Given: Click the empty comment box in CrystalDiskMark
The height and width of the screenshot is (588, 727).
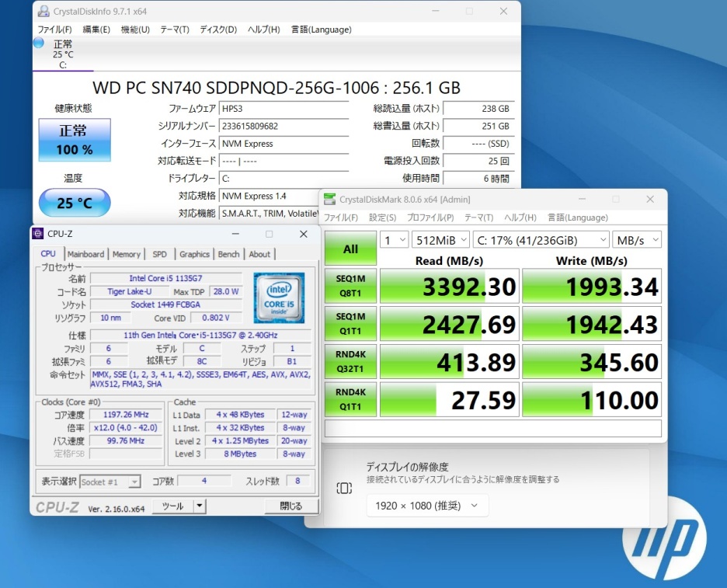Looking at the screenshot, I should 493,429.
